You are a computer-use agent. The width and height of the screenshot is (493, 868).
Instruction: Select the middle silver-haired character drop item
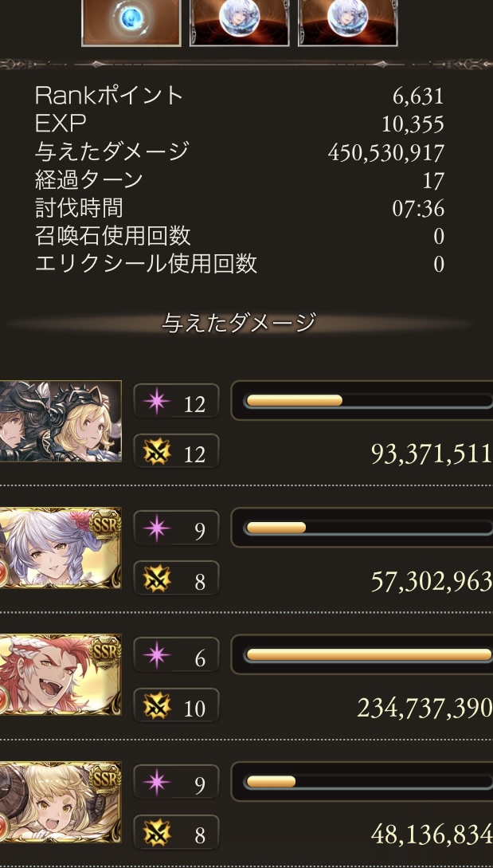click(x=239, y=22)
